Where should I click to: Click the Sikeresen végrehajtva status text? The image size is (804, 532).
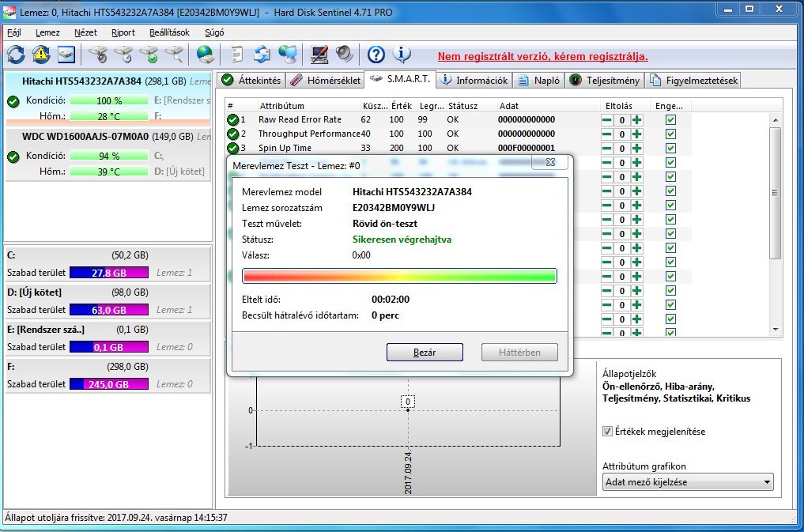(x=402, y=240)
